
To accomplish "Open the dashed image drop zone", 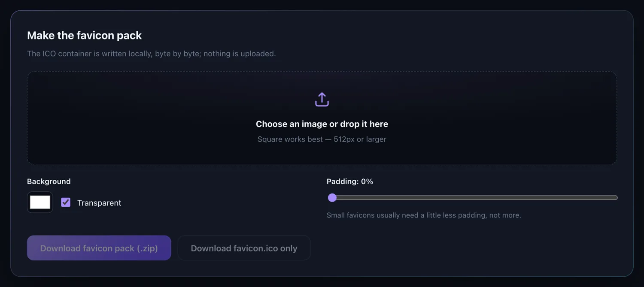I will tap(322, 118).
